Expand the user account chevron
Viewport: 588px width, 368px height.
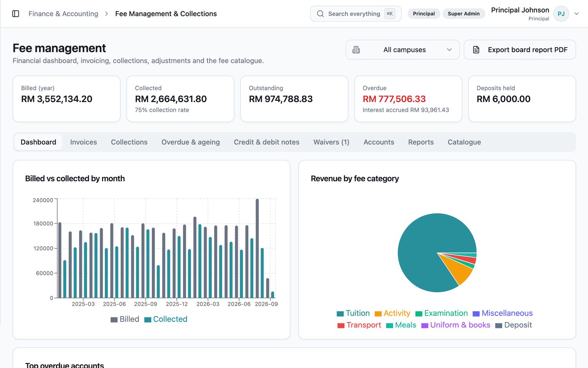pos(577,14)
